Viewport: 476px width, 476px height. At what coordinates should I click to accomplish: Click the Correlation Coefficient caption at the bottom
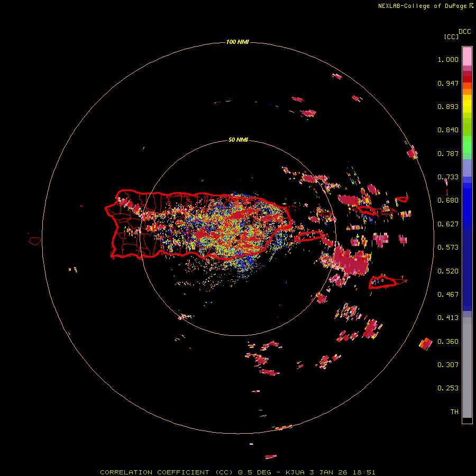coord(237,472)
